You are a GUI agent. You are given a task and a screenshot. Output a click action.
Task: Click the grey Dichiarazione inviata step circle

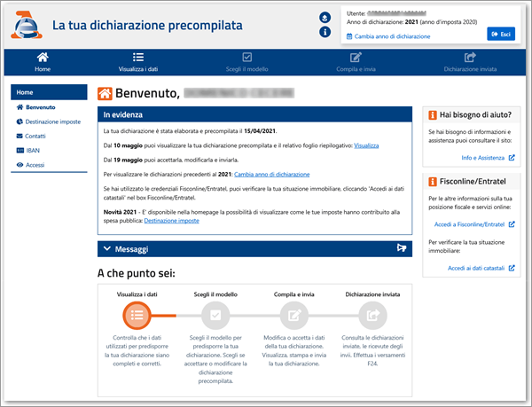pos(373,316)
